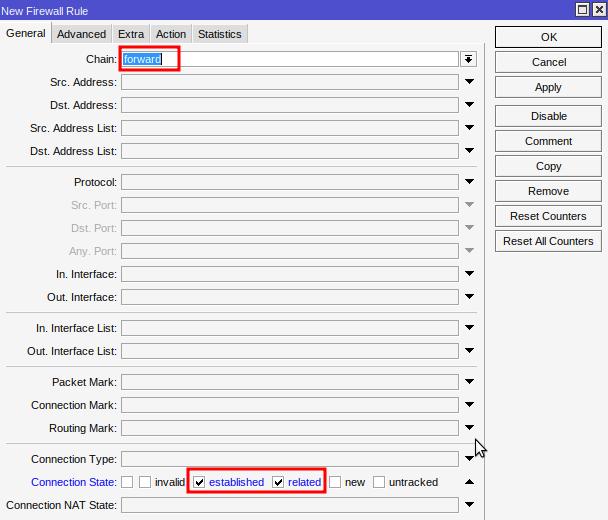Expand the Packet Mark option
The image size is (608, 520).
pyautogui.click(x=469, y=382)
